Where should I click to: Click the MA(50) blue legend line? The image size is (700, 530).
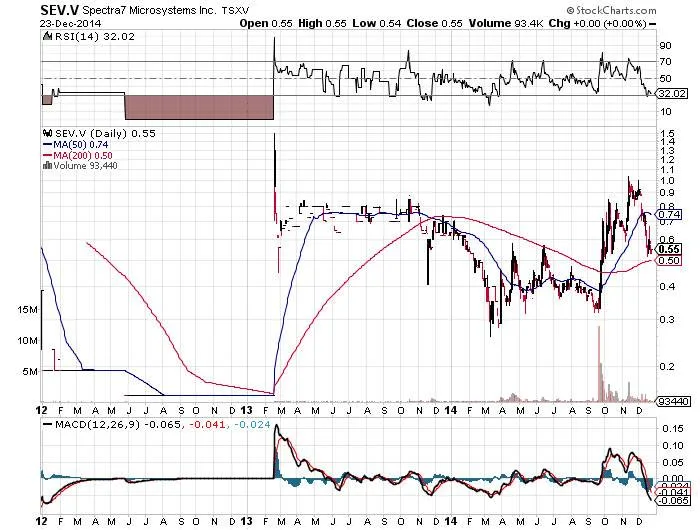(47, 145)
